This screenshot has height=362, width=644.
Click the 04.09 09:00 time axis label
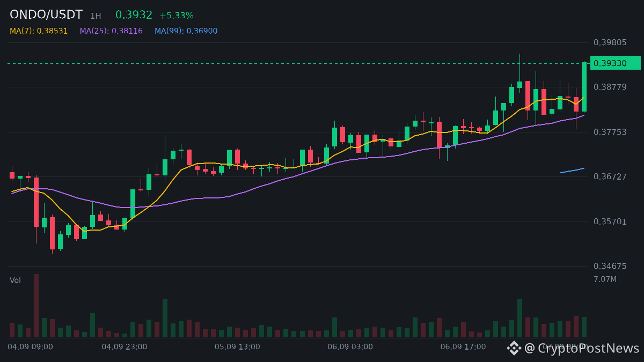click(x=30, y=347)
